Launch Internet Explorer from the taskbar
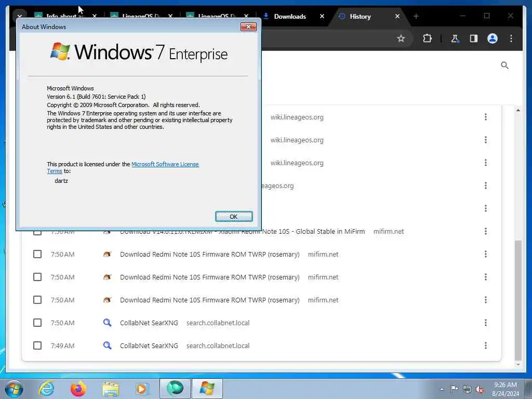The image size is (532, 399). point(46,389)
